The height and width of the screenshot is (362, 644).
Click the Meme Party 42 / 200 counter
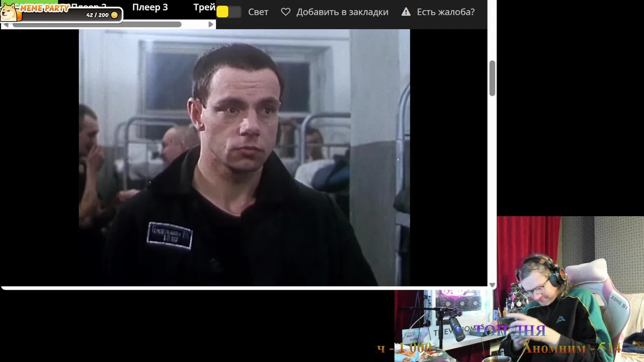97,15
